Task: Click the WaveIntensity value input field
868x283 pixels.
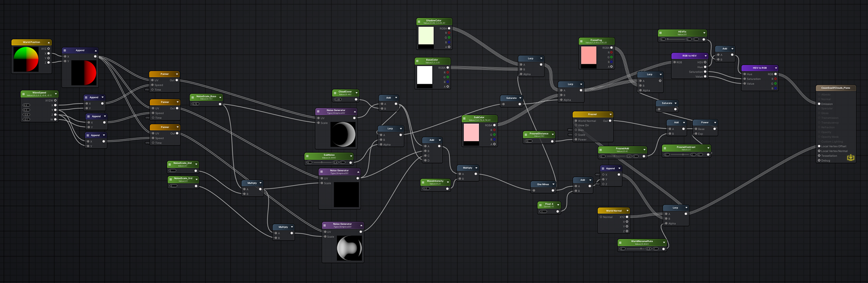Action: [426, 189]
